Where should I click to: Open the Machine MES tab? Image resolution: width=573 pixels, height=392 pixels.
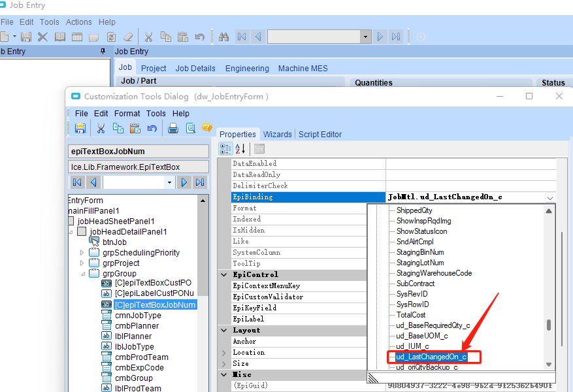click(303, 69)
